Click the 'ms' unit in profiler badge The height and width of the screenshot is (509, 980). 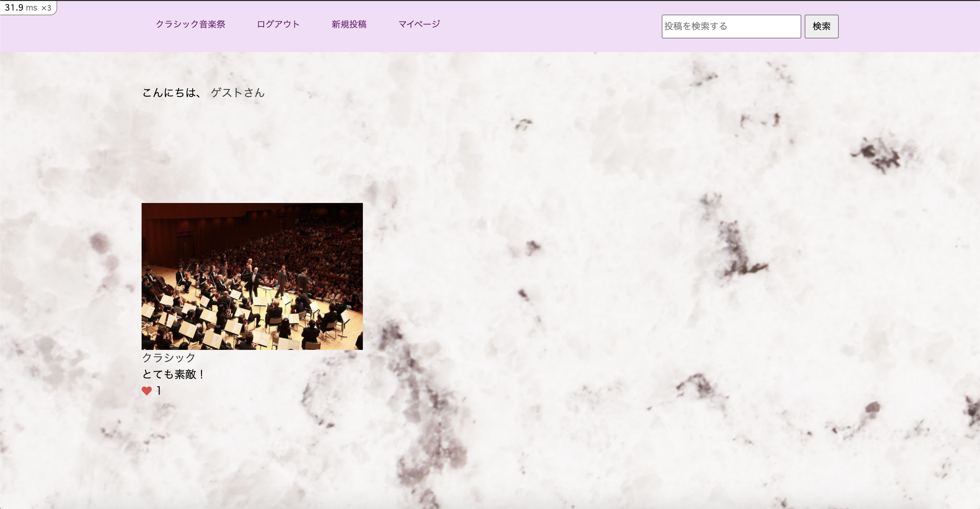coord(32,8)
